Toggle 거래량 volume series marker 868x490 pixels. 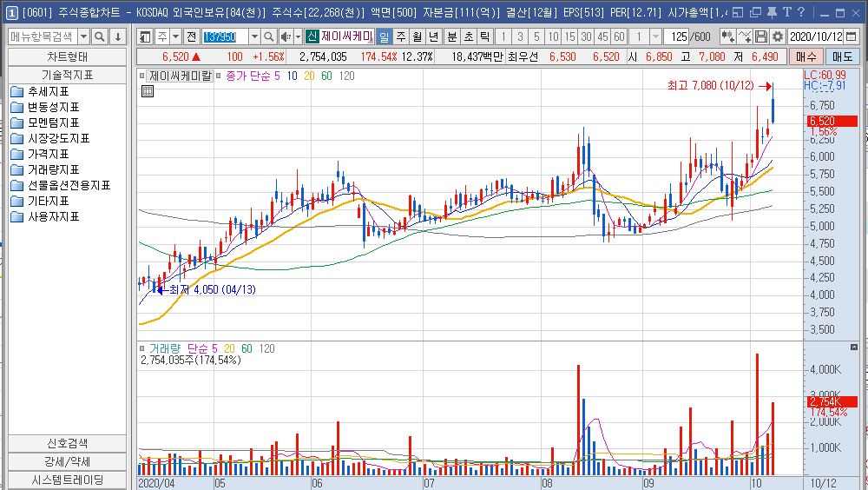tap(142, 348)
